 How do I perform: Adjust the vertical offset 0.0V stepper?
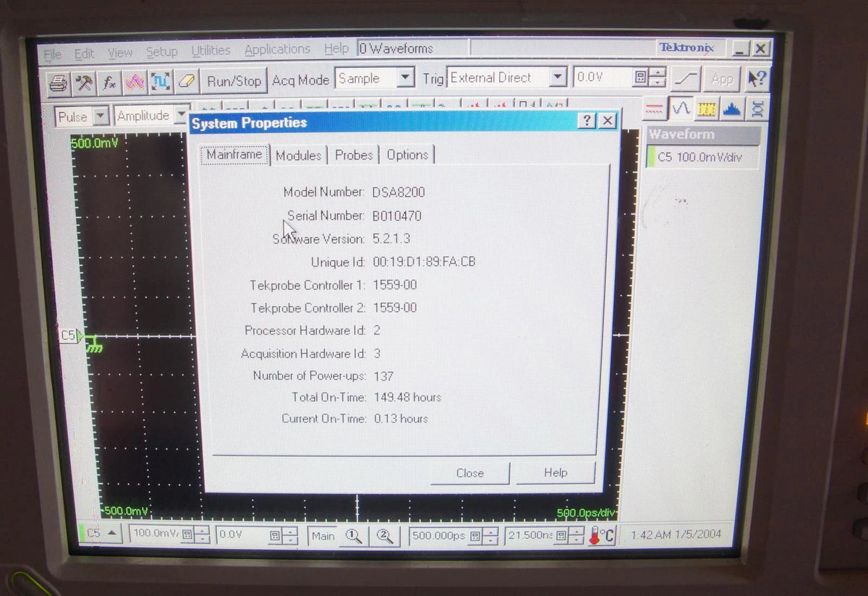290,536
